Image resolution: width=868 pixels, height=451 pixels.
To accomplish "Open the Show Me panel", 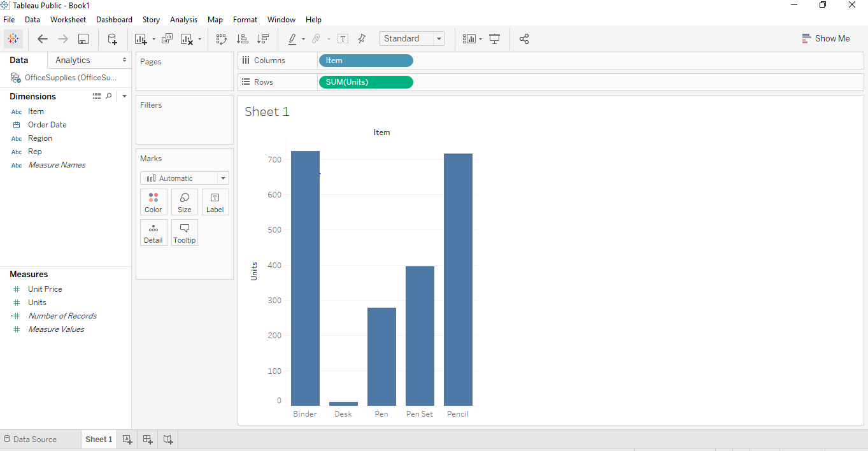I will [826, 38].
